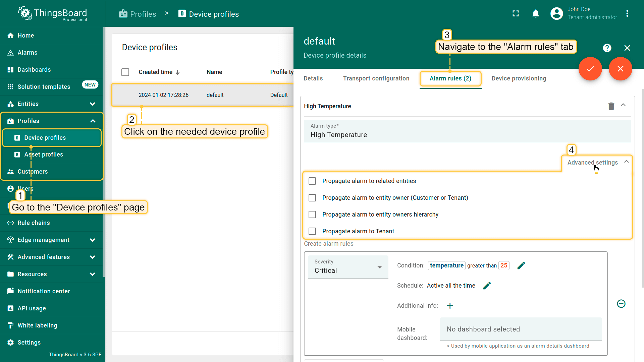
Task: Check Propagate alarm to Tenant
Action: click(312, 231)
